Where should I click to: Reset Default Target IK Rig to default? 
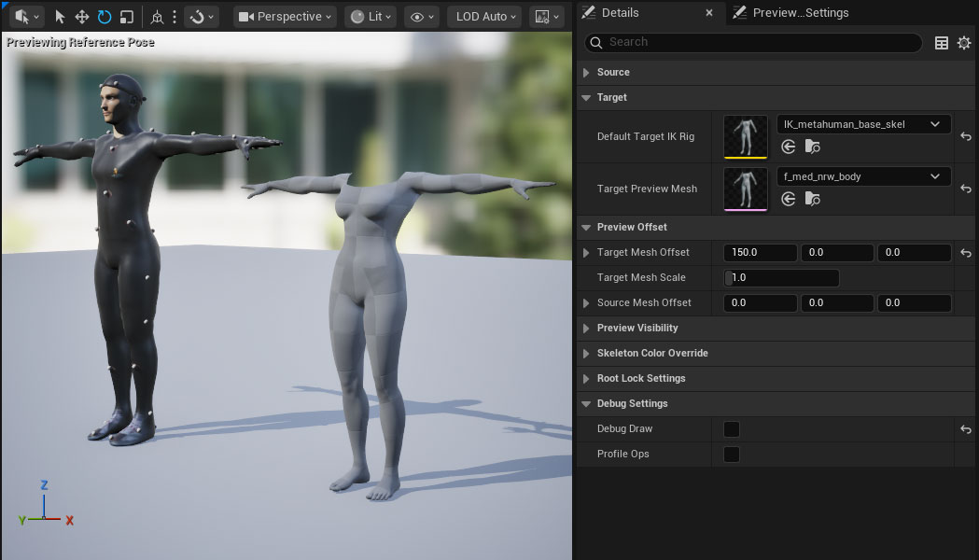(966, 137)
